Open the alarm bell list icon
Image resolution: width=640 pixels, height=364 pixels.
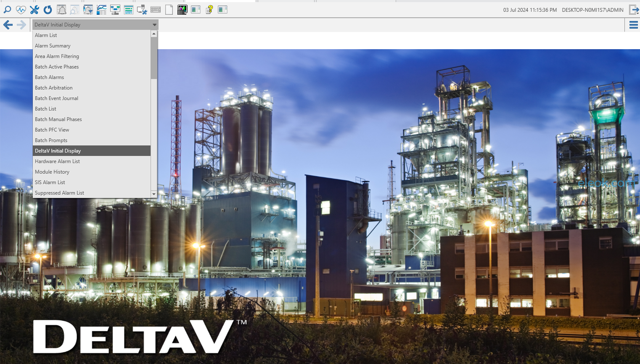(61, 9)
